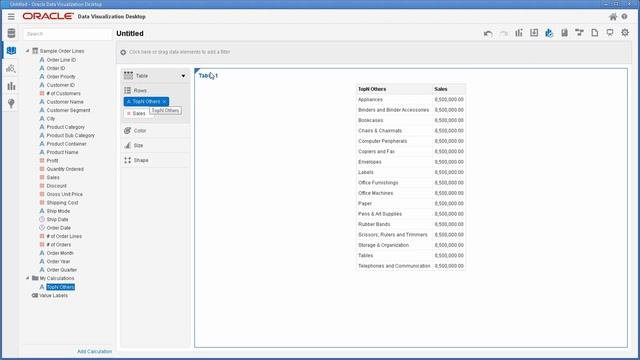
Task: Select Order Line ID data element
Action: [61, 60]
